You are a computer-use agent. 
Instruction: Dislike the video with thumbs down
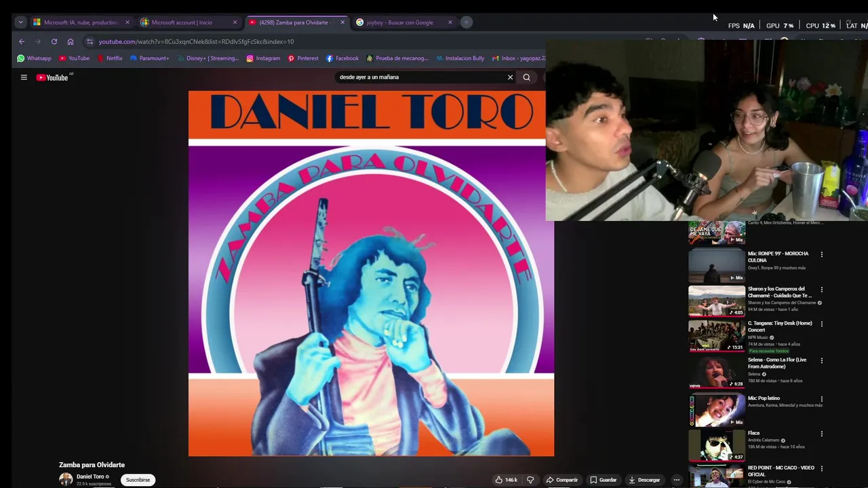pos(530,480)
